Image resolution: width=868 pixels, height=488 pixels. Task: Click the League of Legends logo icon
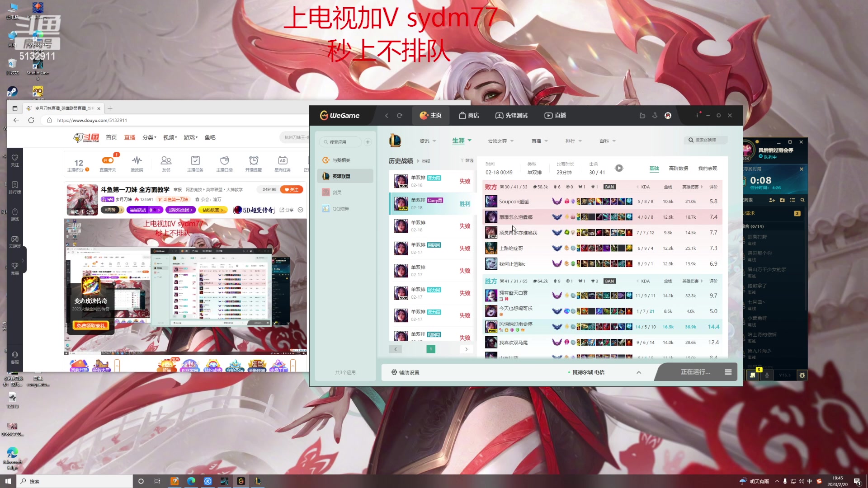pyautogui.click(x=395, y=141)
